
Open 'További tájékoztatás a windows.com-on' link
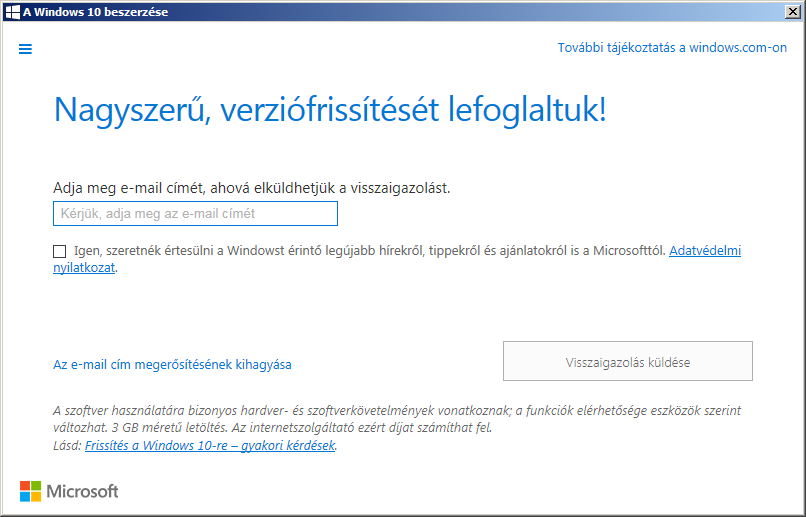point(672,48)
